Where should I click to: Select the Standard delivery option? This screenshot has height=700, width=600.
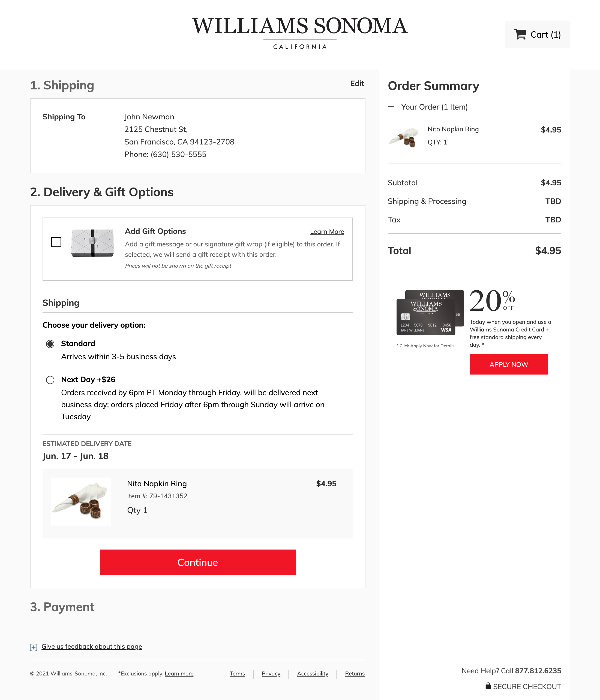50,343
